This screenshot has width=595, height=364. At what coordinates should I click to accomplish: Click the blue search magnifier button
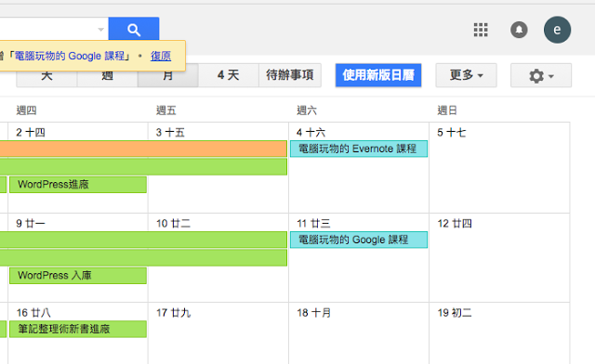point(134,29)
